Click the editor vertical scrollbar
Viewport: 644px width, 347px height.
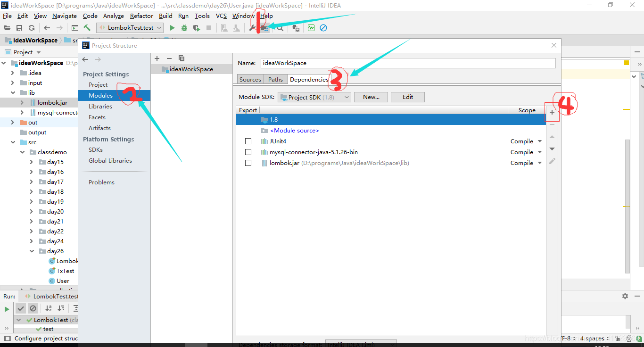(x=627, y=206)
